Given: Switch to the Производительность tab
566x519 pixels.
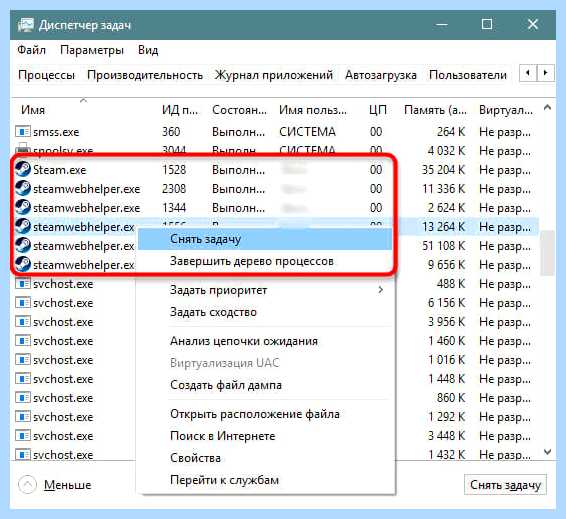Looking at the screenshot, I should point(145,75).
